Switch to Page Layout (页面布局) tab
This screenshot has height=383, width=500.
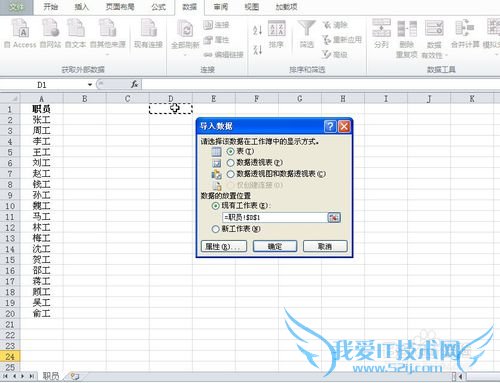coord(120,7)
